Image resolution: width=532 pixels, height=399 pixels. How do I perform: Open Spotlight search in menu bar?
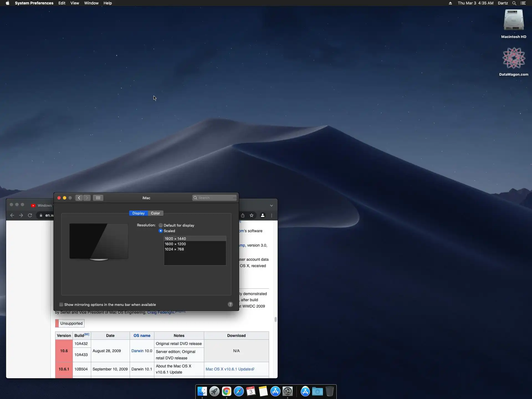(x=514, y=3)
